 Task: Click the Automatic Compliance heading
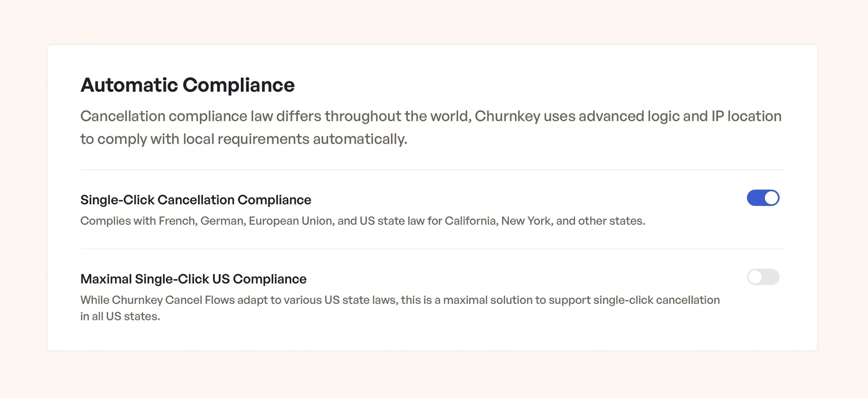[188, 85]
